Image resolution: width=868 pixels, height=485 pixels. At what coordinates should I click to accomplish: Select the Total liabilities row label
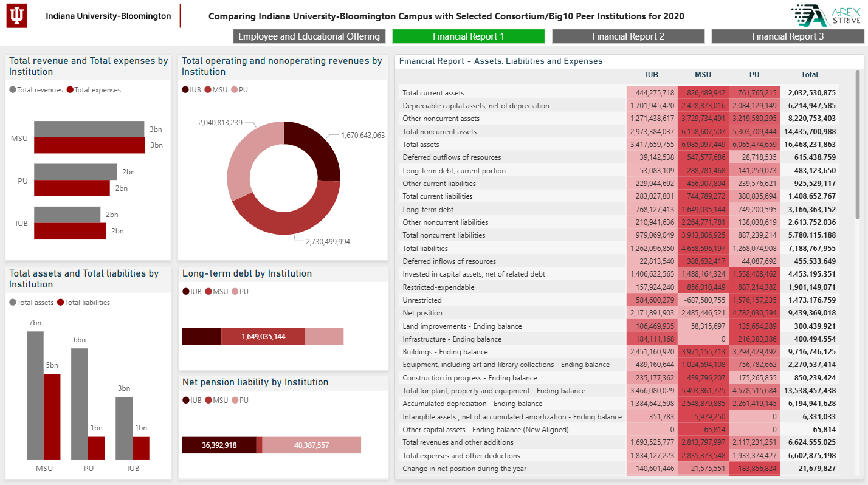click(x=425, y=248)
